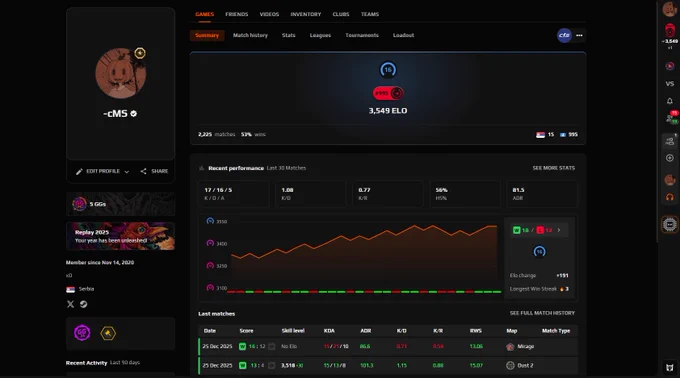680x378 pixels.
Task: Open friends list icon with red badge
Action: (670, 117)
